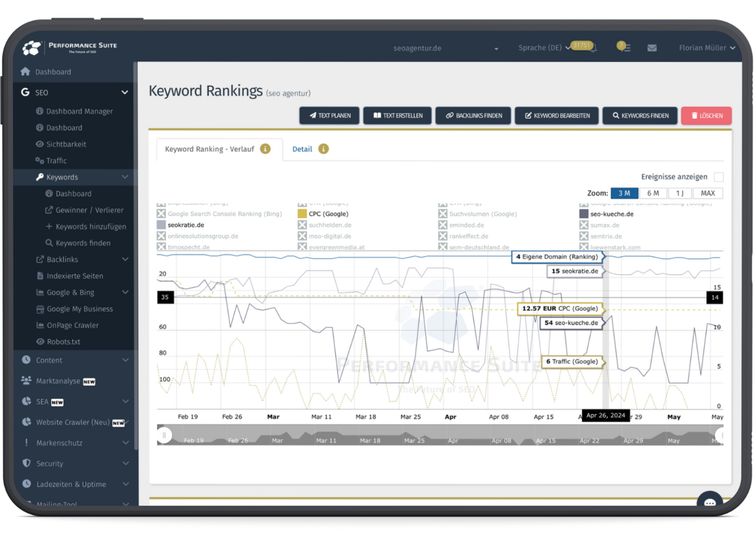Click the Performance Suite logo
Screen dimensions: 756x546
70,47
